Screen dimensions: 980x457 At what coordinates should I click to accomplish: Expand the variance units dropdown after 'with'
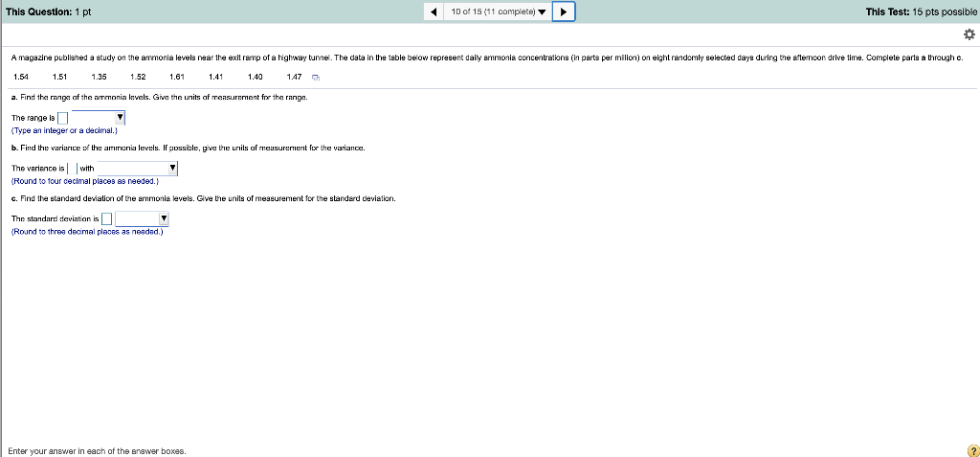pyautogui.click(x=138, y=169)
